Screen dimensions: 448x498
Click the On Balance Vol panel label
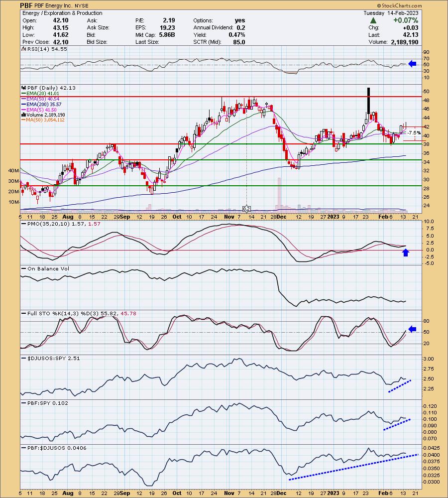(48, 269)
